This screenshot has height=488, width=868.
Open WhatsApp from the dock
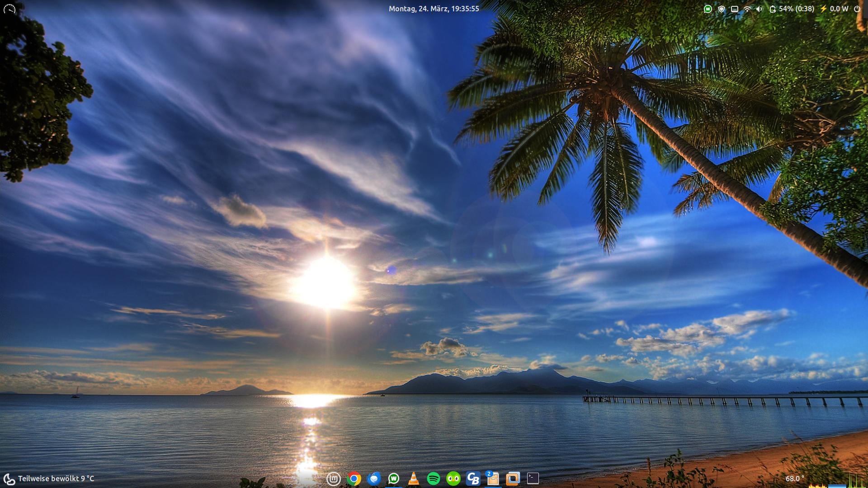pyautogui.click(x=394, y=479)
